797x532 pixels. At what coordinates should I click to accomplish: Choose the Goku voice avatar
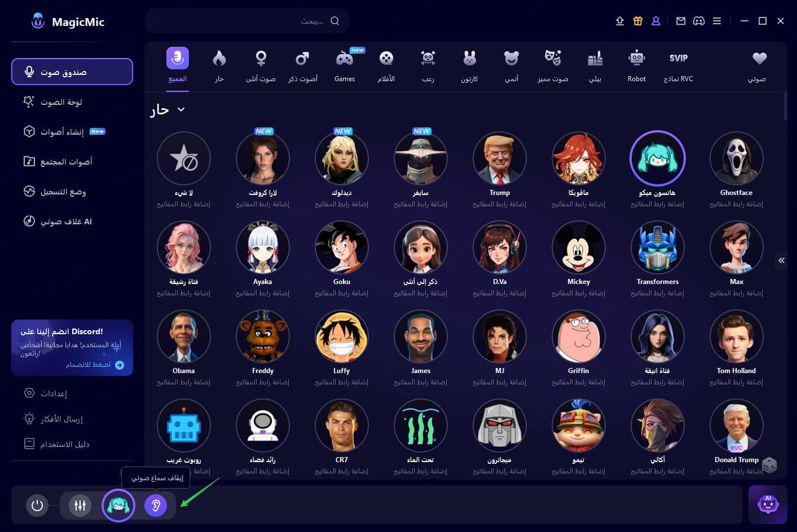(x=342, y=248)
